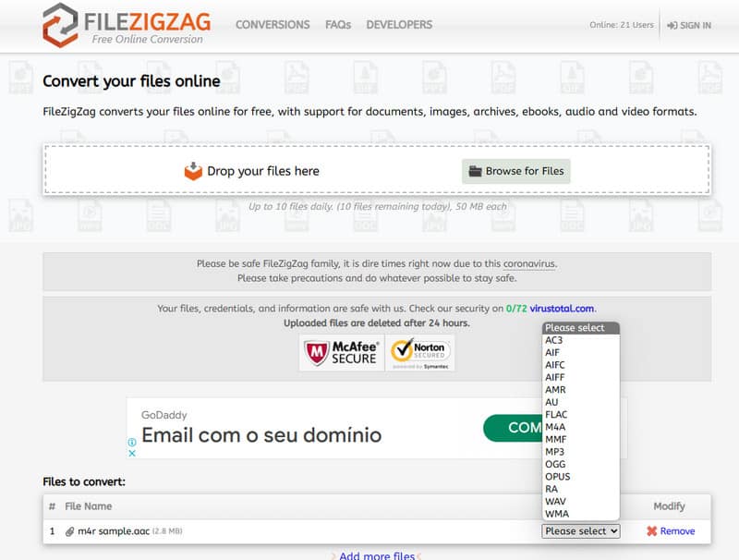Click the paperclip icon beside m4r sample.aac
The image size is (739, 560).
click(70, 531)
